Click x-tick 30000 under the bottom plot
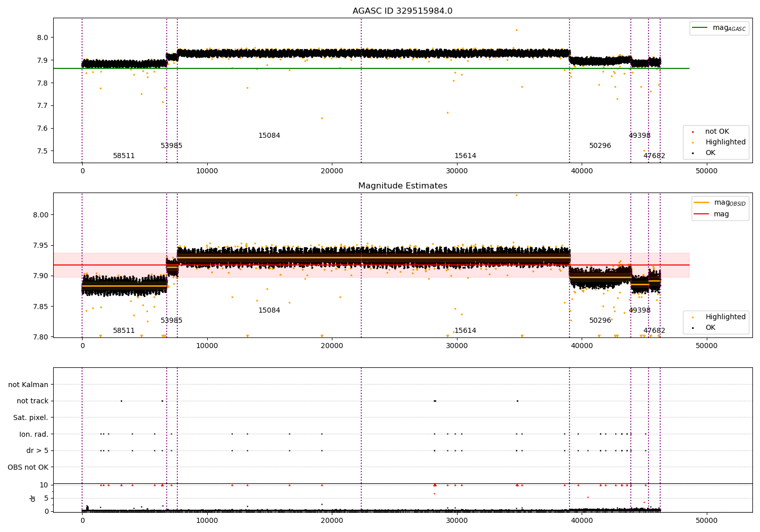 coord(457,520)
